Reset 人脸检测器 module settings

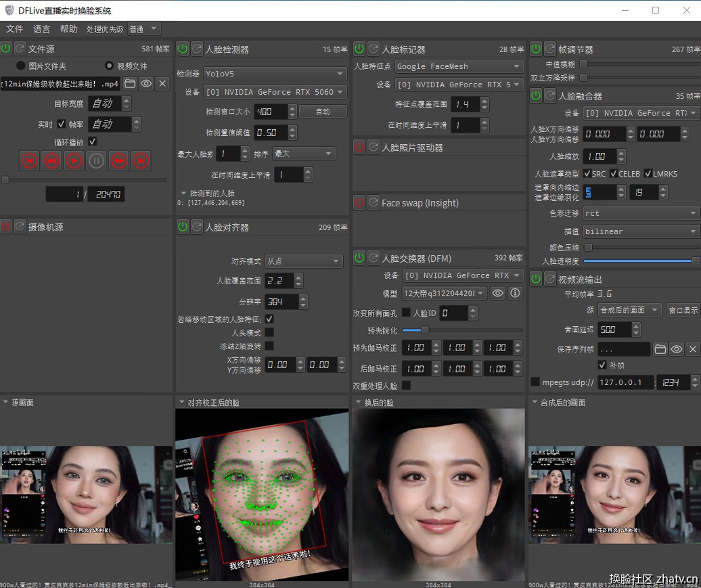[x=197, y=49]
